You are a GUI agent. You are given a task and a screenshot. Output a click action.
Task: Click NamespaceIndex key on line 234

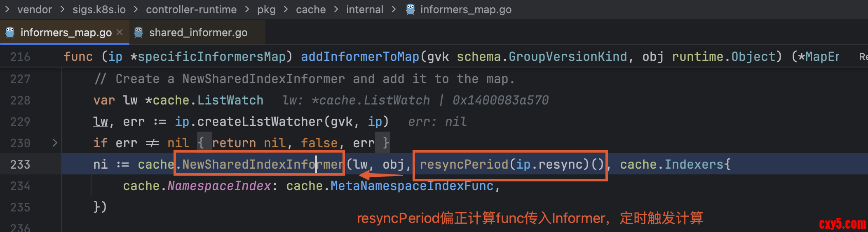coord(219,186)
